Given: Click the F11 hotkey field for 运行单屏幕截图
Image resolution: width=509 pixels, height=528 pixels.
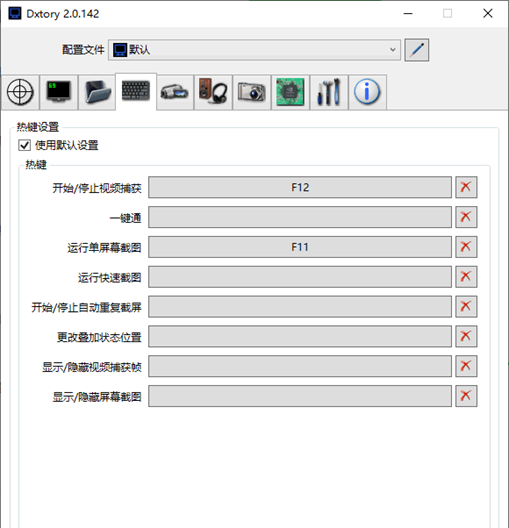Looking at the screenshot, I should tap(300, 247).
